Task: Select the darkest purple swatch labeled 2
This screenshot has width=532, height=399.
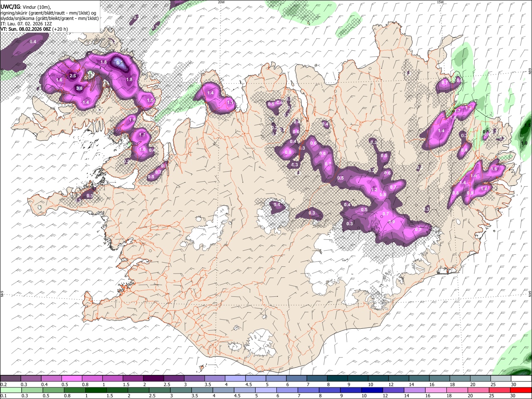Action: tap(153, 379)
